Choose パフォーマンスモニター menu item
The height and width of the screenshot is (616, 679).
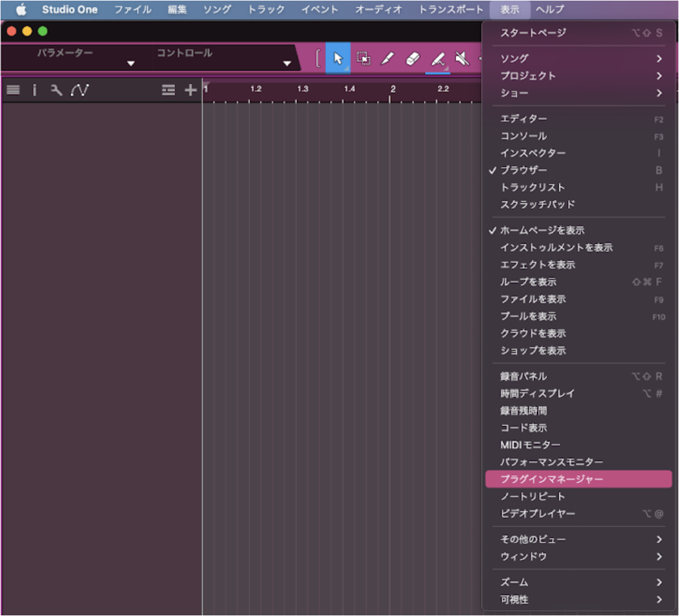tap(578, 462)
